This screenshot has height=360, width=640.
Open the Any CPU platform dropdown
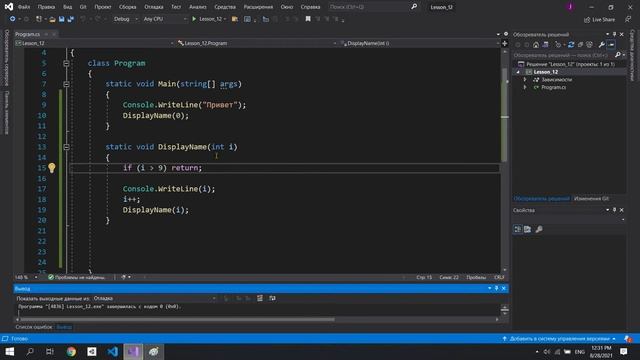(164, 19)
